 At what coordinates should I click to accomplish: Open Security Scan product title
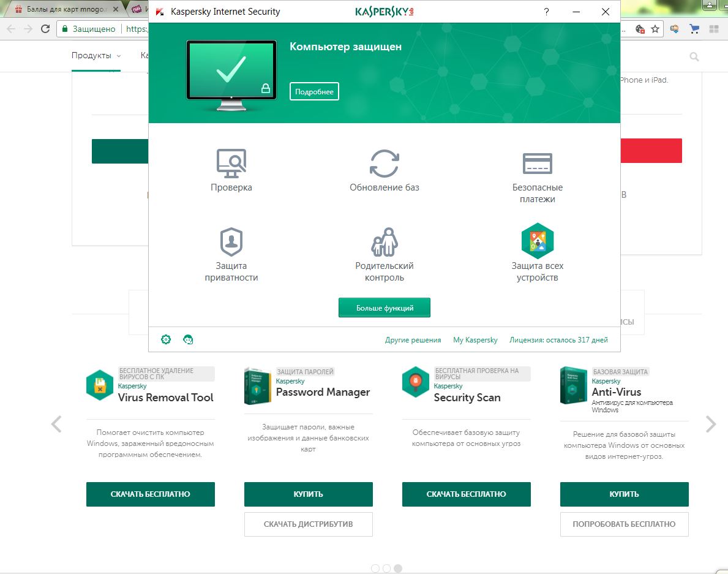[x=467, y=398]
